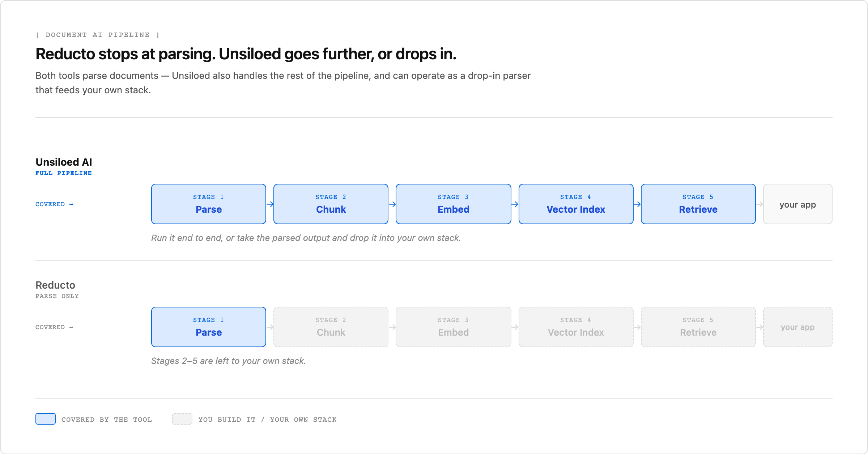Click the grey dashed 'You build it' legend swatch
This screenshot has width=868, height=455.
(182, 419)
